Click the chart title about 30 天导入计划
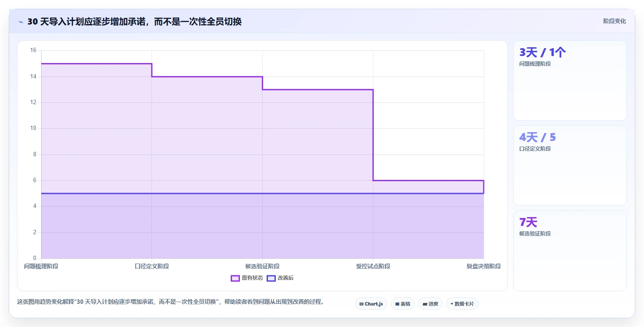The image size is (644, 327). click(134, 21)
